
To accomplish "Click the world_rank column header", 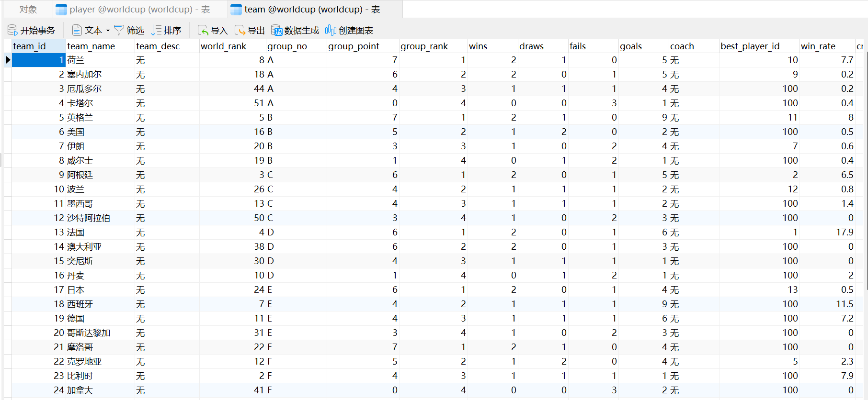I will pos(232,46).
